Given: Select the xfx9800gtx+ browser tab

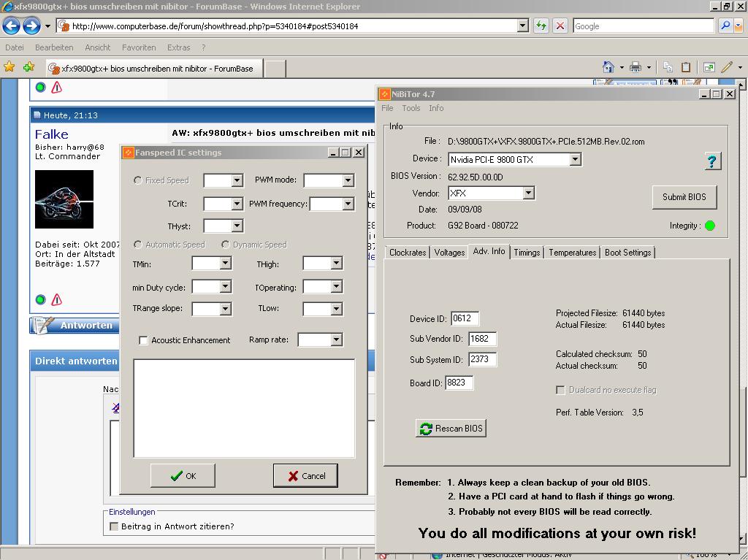Looking at the screenshot, I should [x=154, y=68].
